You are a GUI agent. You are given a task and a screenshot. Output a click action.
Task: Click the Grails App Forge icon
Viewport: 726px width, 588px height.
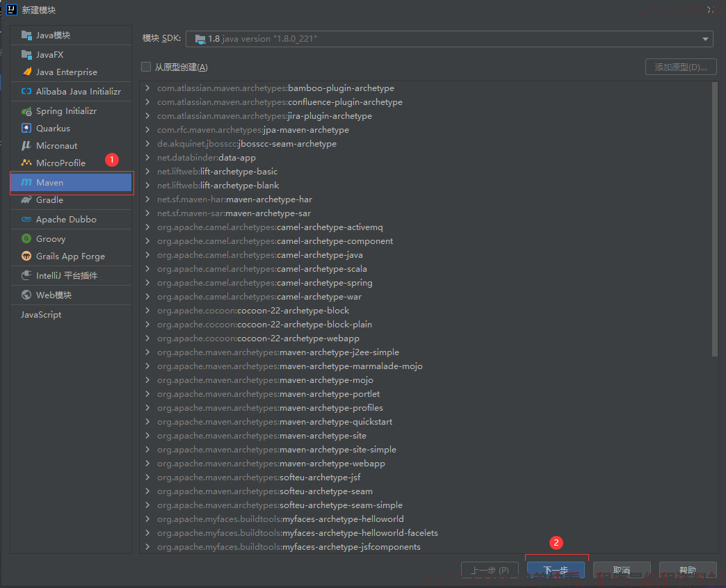point(26,256)
